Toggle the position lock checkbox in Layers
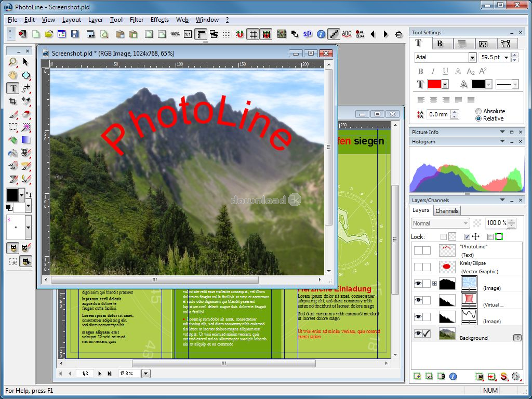Image resolution: width=532 pixels, height=399 pixels. [467, 237]
